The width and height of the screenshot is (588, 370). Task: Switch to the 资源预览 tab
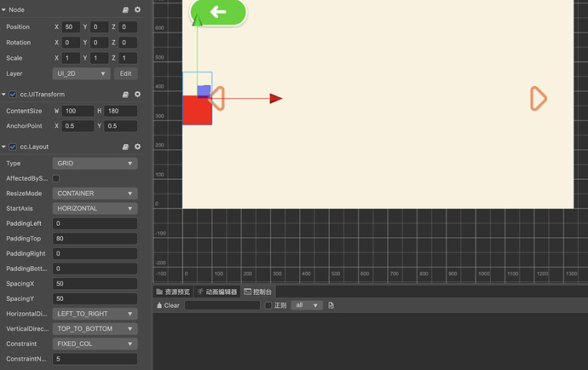coord(173,292)
